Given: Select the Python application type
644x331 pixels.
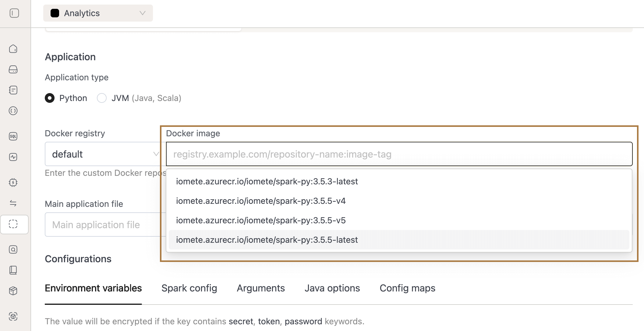Looking at the screenshot, I should tap(50, 98).
